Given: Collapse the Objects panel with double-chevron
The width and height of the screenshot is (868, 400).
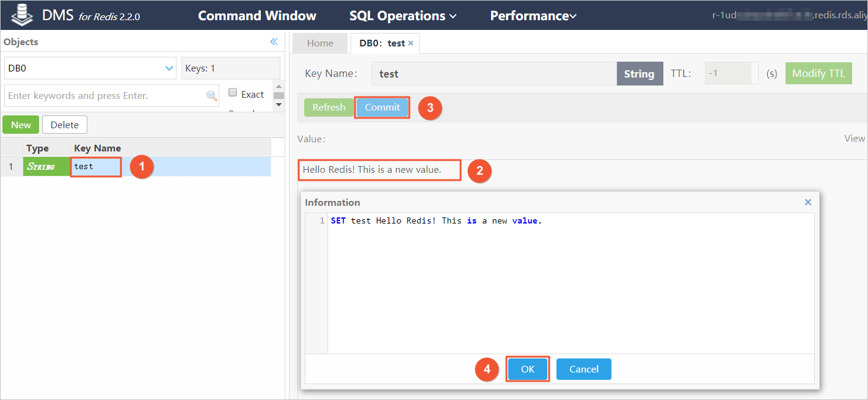Looking at the screenshot, I should 274,42.
